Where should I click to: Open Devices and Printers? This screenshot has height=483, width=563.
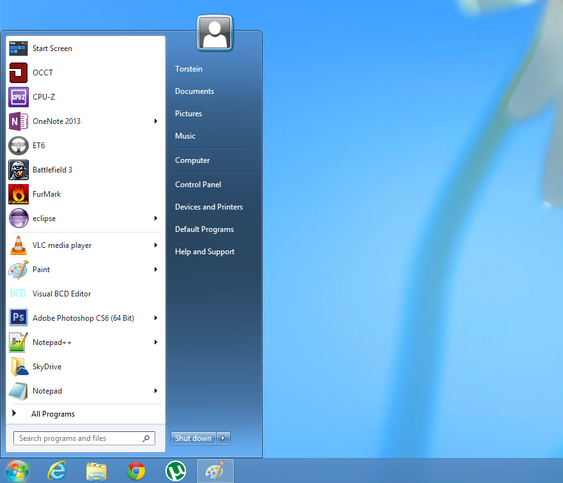[209, 207]
